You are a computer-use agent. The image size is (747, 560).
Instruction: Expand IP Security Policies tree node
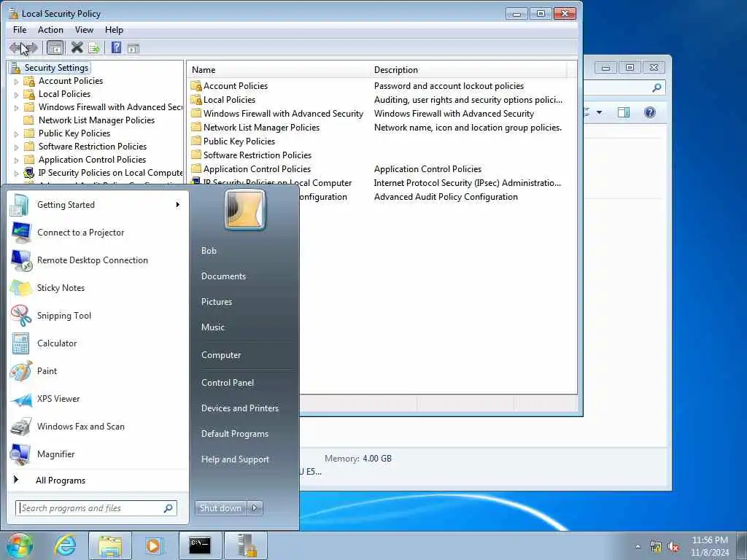[x=16, y=174]
